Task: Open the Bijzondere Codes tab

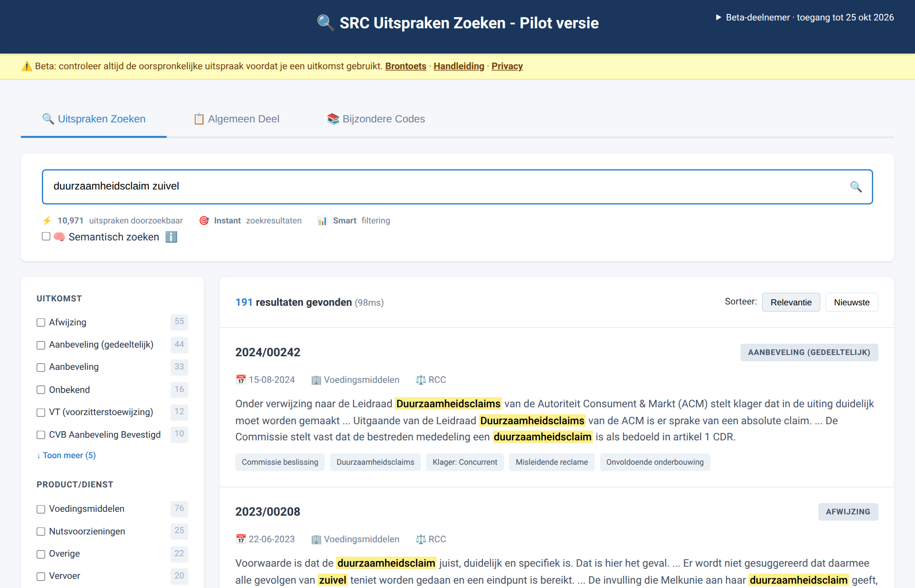Action: pos(376,119)
